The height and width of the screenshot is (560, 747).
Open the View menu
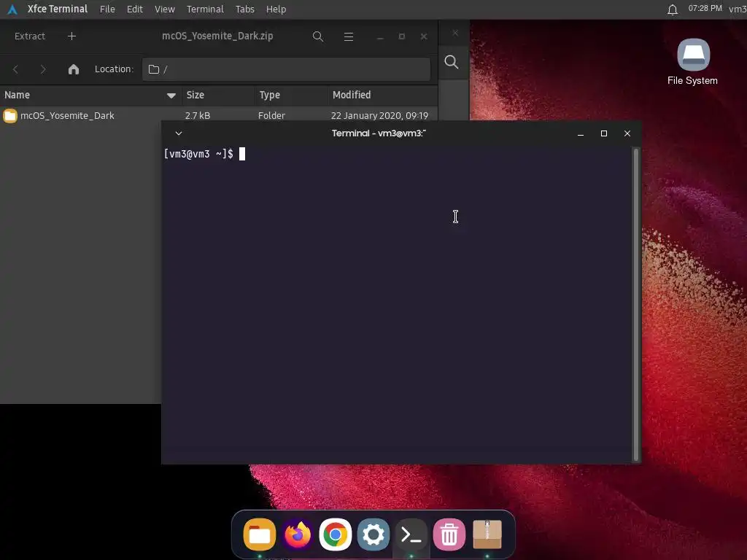(x=164, y=9)
